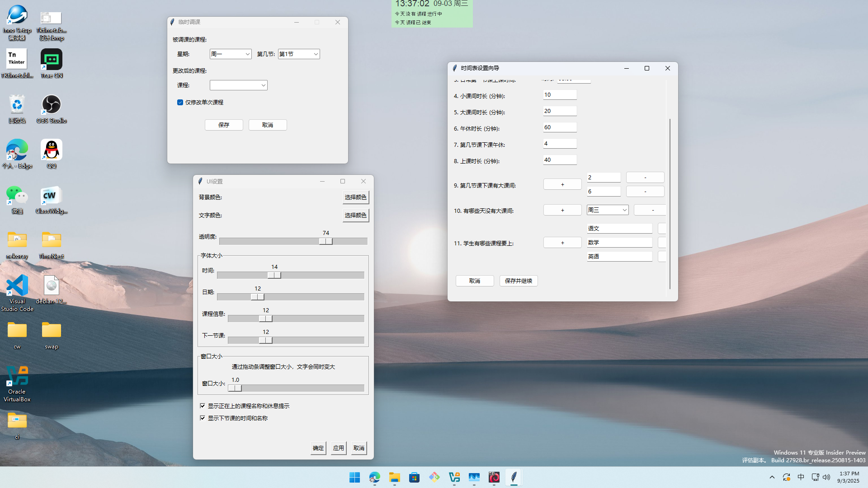
Task: Open the ci folder on desktop
Action: click(17, 425)
